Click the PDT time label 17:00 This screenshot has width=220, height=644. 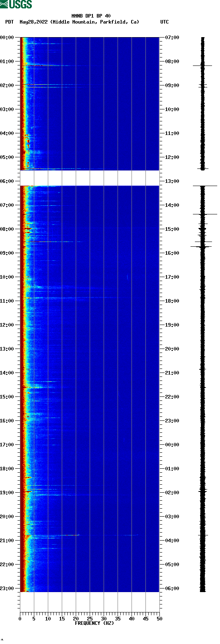tap(7, 445)
